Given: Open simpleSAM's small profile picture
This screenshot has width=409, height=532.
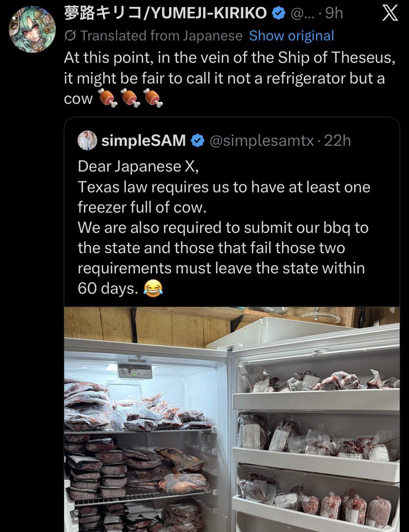Looking at the screenshot, I should 87,141.
